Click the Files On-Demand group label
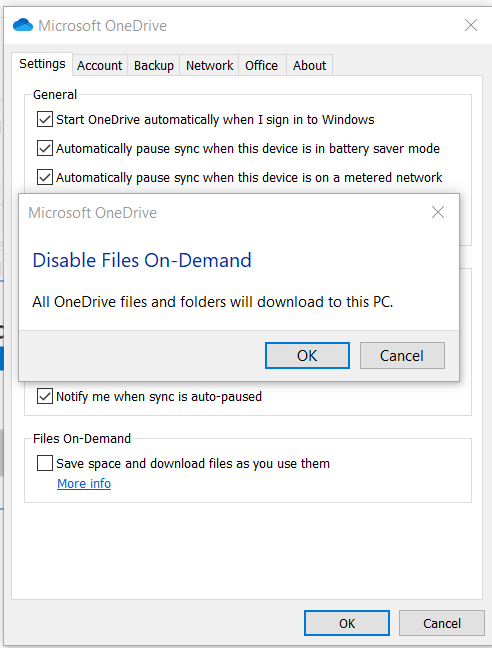Image resolution: width=492 pixels, height=648 pixels. 82,438
